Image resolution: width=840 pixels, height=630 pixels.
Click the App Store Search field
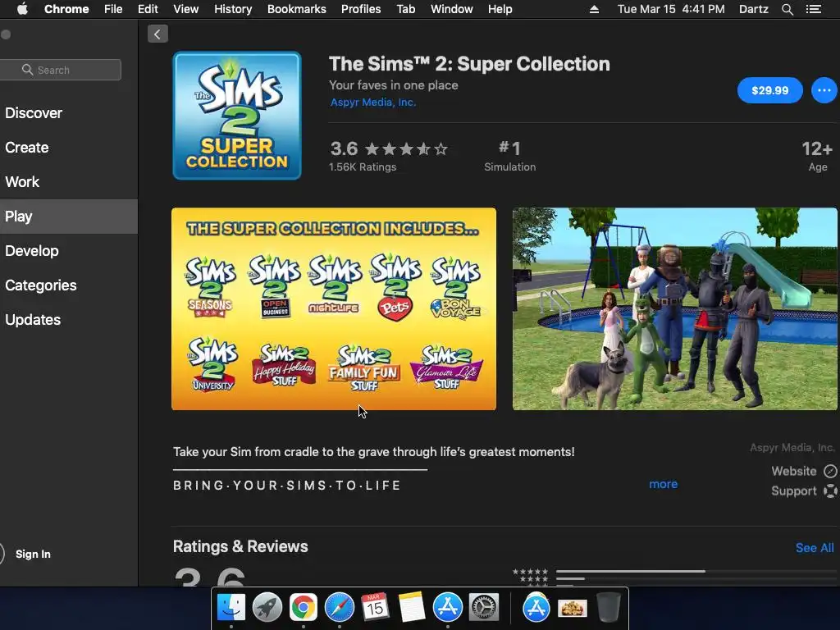pos(60,70)
